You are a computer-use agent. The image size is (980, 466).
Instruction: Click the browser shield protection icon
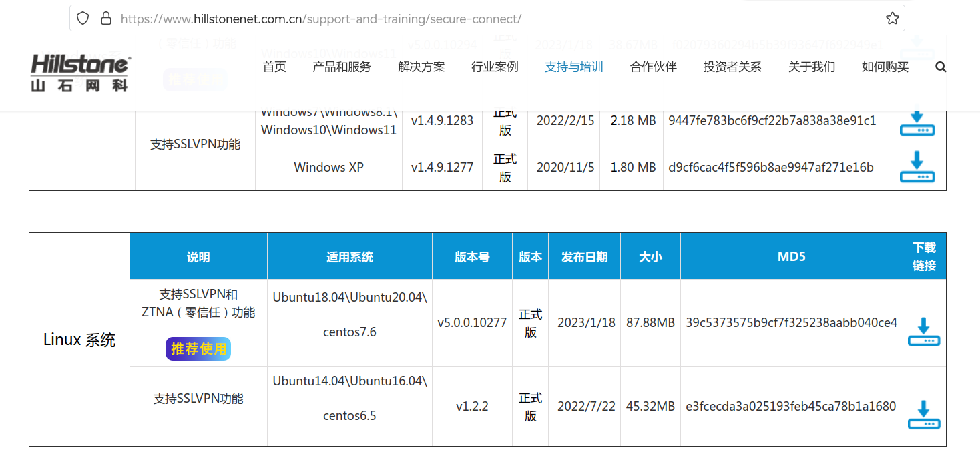83,18
